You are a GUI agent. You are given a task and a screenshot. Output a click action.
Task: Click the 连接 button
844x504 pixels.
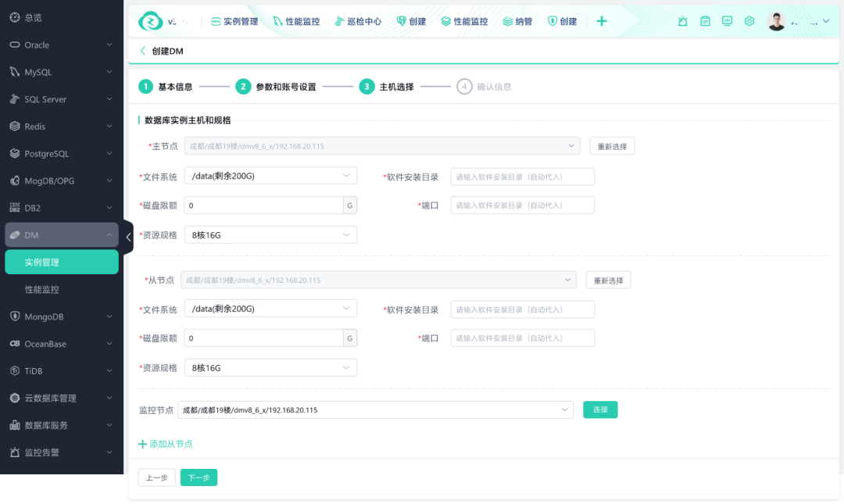click(x=600, y=409)
